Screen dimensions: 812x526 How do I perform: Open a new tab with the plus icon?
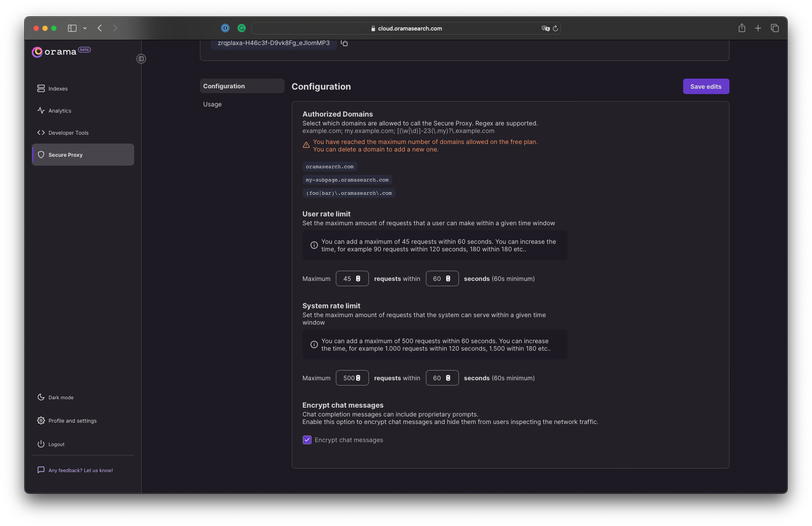[x=758, y=28]
